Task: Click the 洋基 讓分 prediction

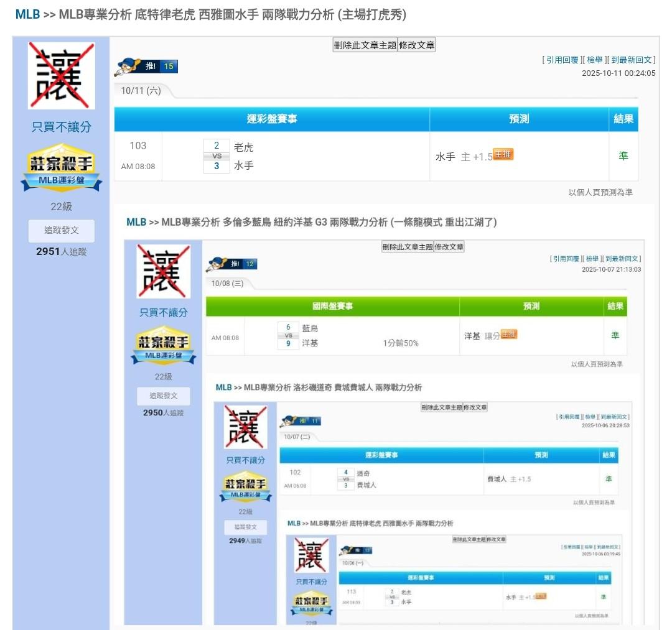Action: (x=482, y=336)
